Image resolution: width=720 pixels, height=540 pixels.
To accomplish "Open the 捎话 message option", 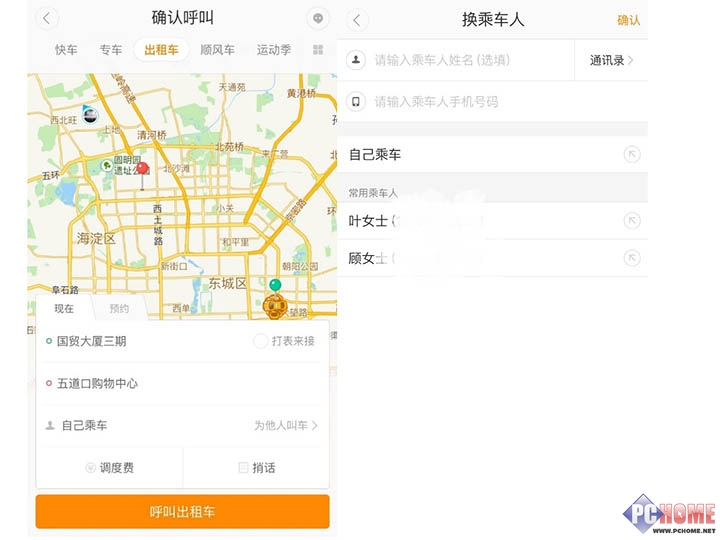I will coord(256,468).
